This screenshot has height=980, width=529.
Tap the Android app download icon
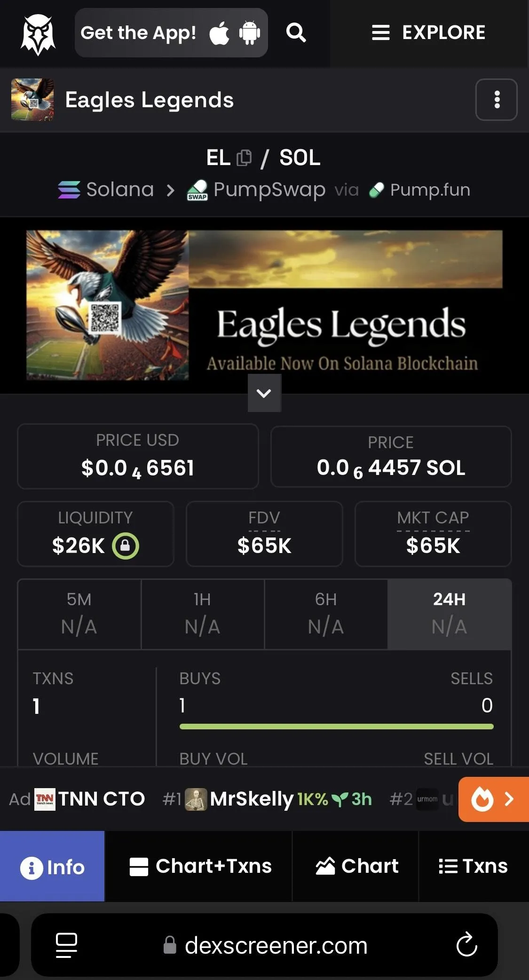click(x=249, y=33)
